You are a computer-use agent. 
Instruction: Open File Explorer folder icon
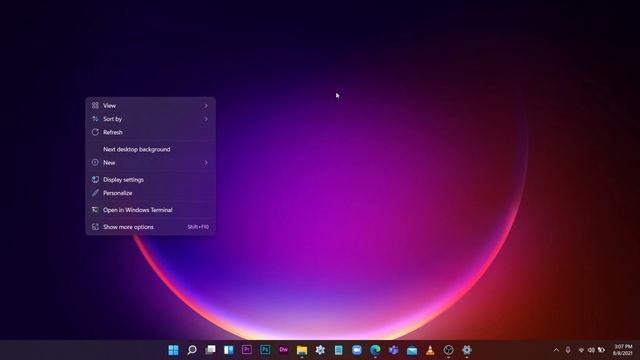pos(302,350)
